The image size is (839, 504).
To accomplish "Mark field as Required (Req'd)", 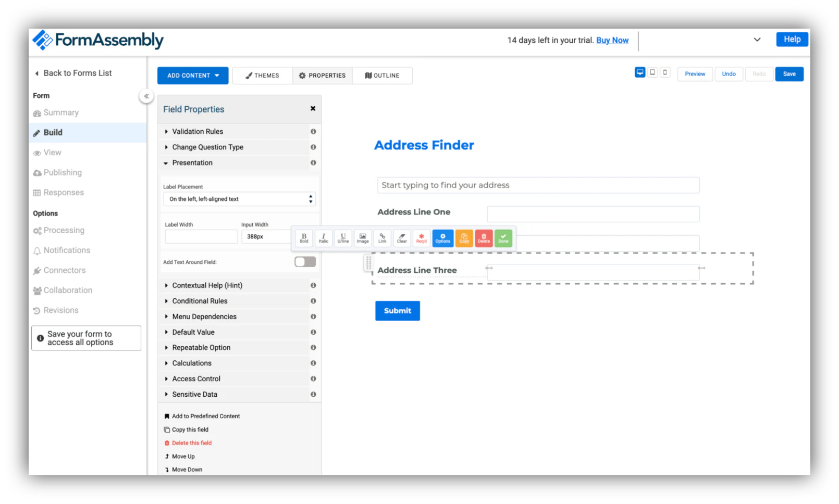I will (422, 238).
